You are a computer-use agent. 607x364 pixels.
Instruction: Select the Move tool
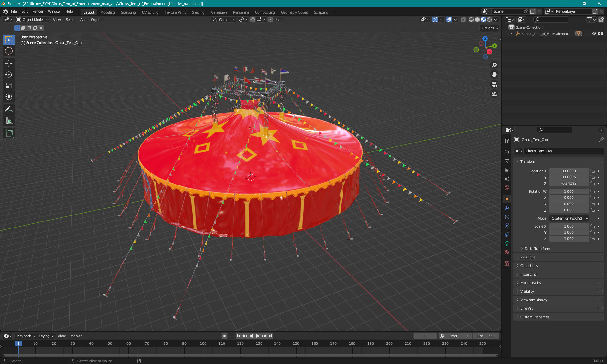[9, 64]
